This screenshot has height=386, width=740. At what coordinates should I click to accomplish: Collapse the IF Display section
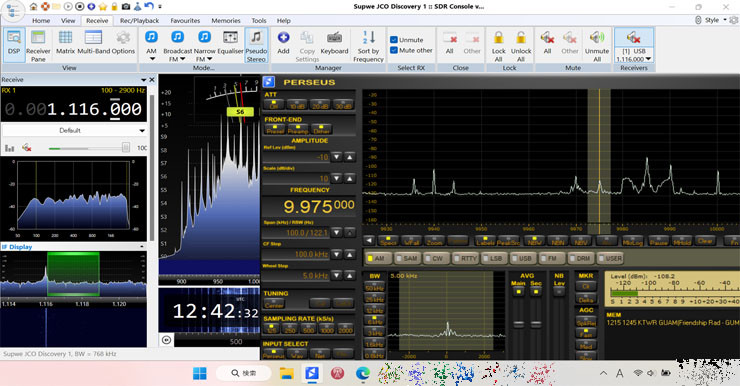(x=142, y=247)
